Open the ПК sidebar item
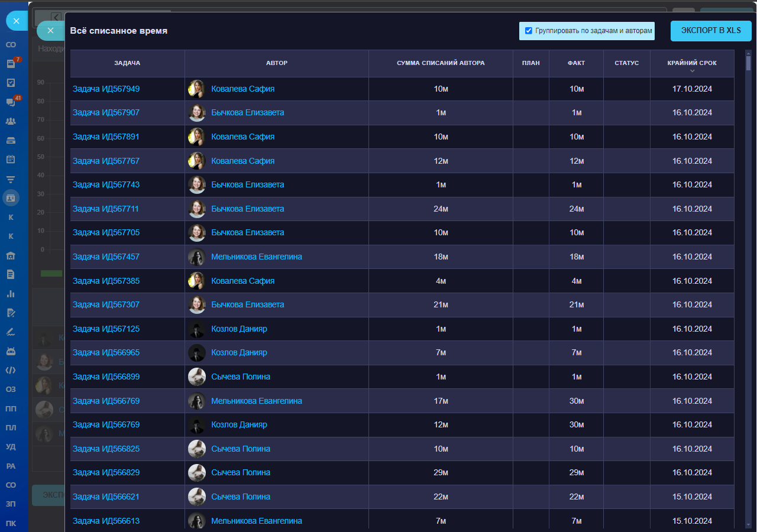This screenshot has height=532, width=757. [x=11, y=523]
